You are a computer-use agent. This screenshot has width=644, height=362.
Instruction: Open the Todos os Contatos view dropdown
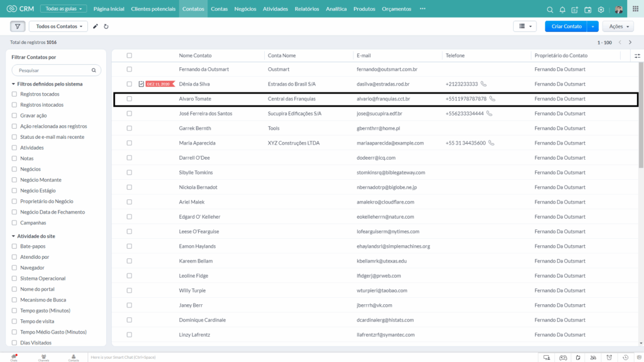coord(58,26)
